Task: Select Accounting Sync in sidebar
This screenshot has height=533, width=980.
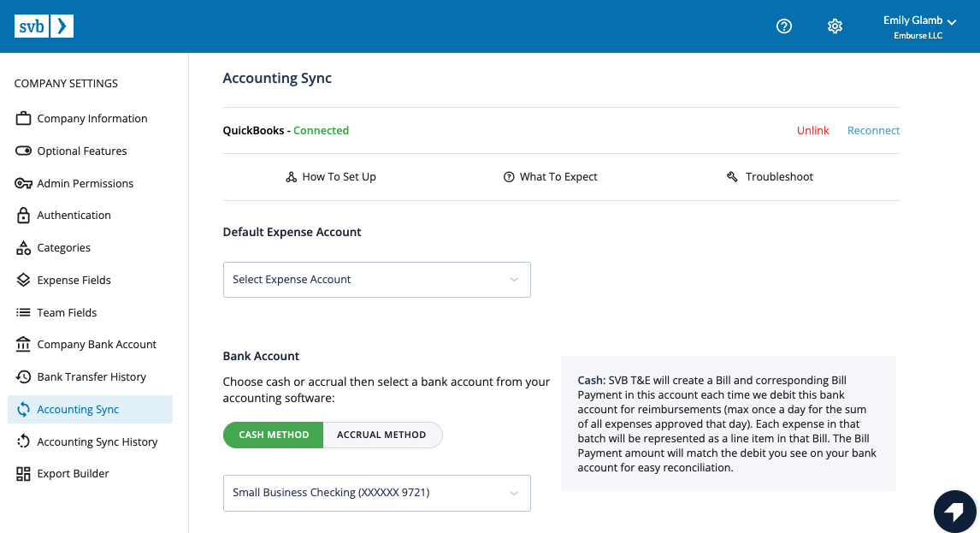Action: coord(90,409)
